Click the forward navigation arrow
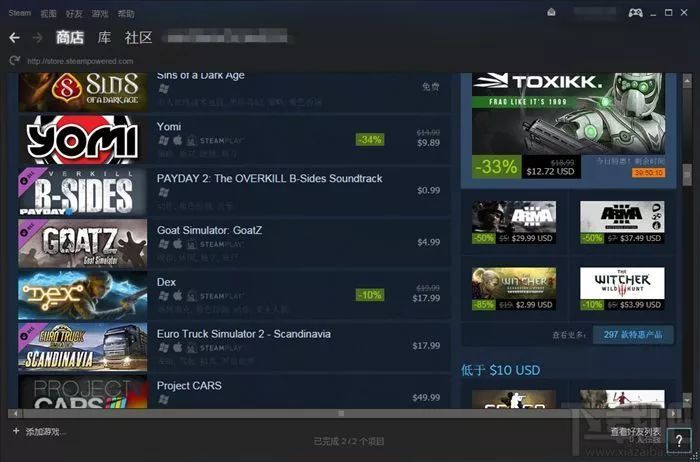The image size is (700, 462). [38, 38]
